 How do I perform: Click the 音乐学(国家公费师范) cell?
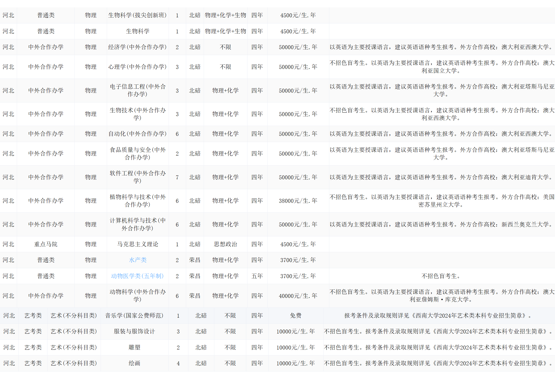[x=134, y=315]
